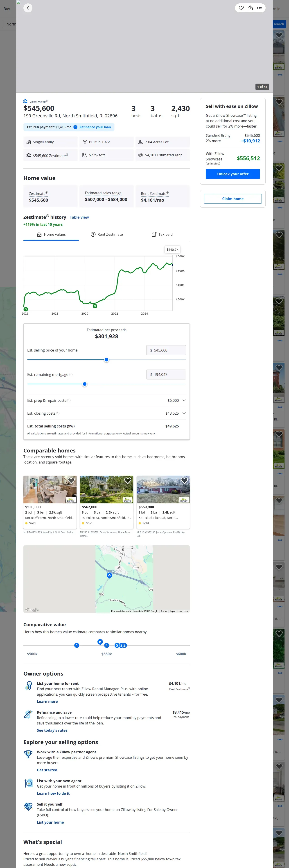
Task: Open the $530,000 Rockcliff Farm home photo
Action: [x=50, y=489]
